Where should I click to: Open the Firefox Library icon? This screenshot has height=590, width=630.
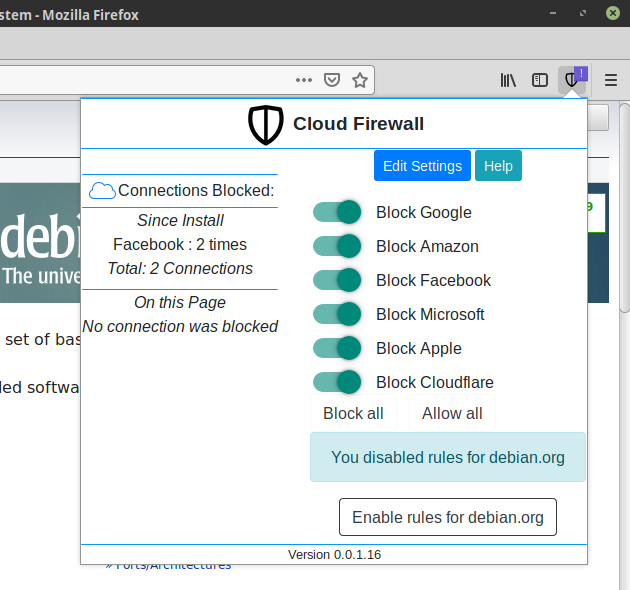(508, 80)
